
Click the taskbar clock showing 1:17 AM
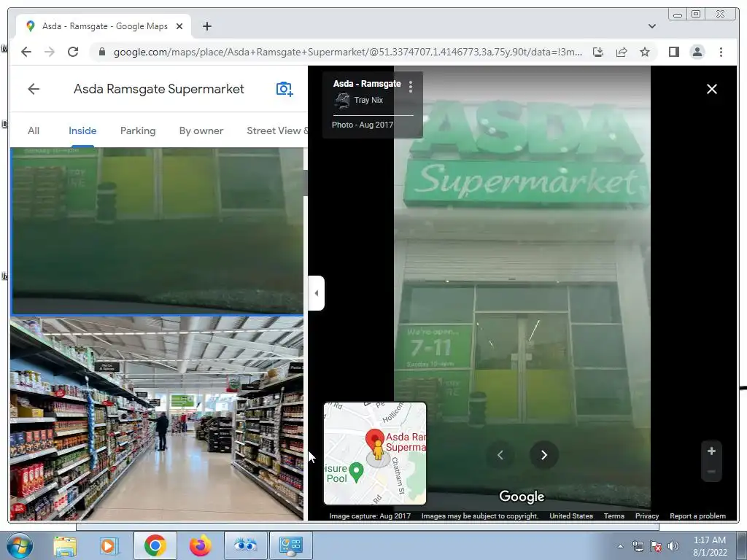(710, 545)
